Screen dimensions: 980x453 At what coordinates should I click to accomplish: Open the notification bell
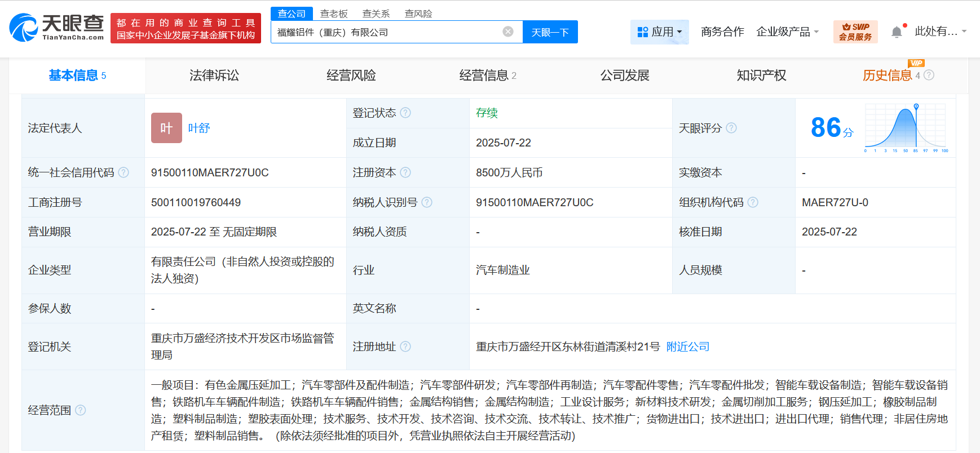(x=897, y=32)
